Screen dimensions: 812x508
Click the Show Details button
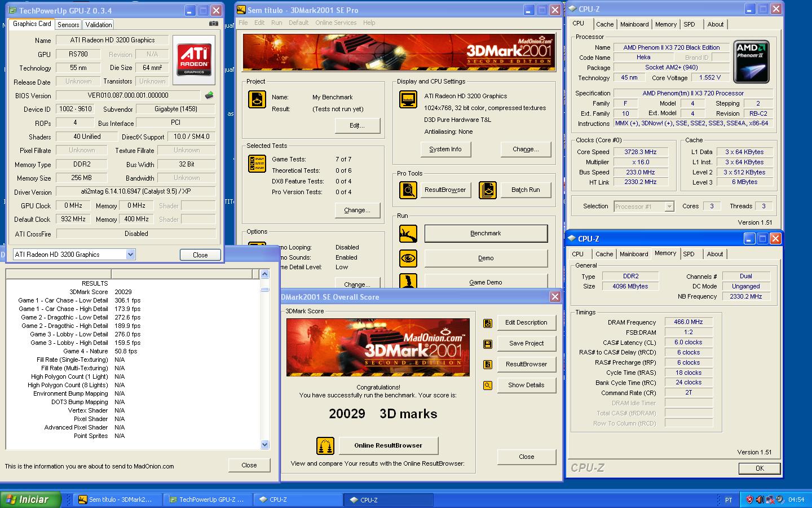pyautogui.click(x=526, y=385)
